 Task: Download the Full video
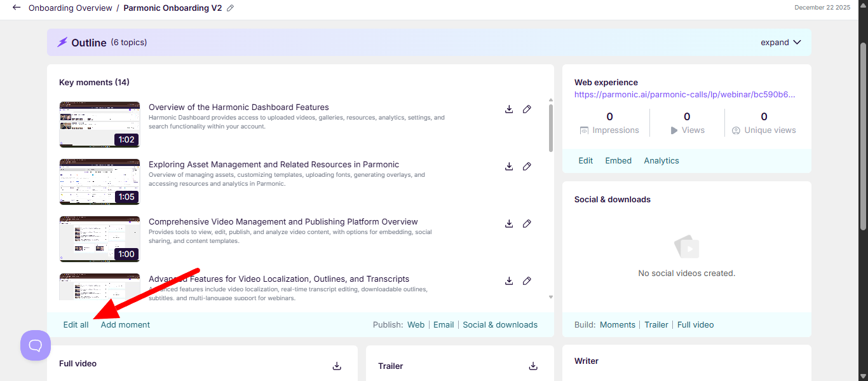pyautogui.click(x=337, y=366)
